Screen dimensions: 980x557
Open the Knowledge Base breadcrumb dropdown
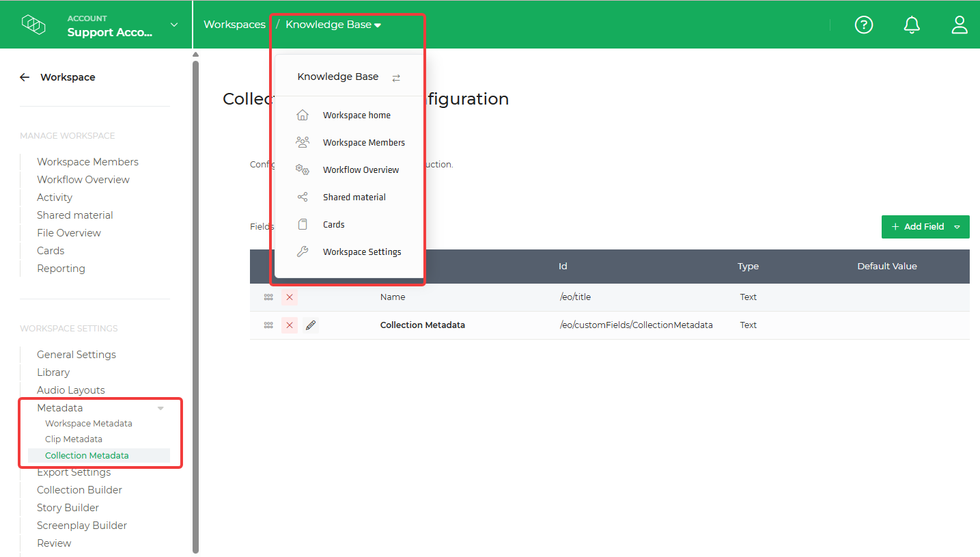pos(333,25)
